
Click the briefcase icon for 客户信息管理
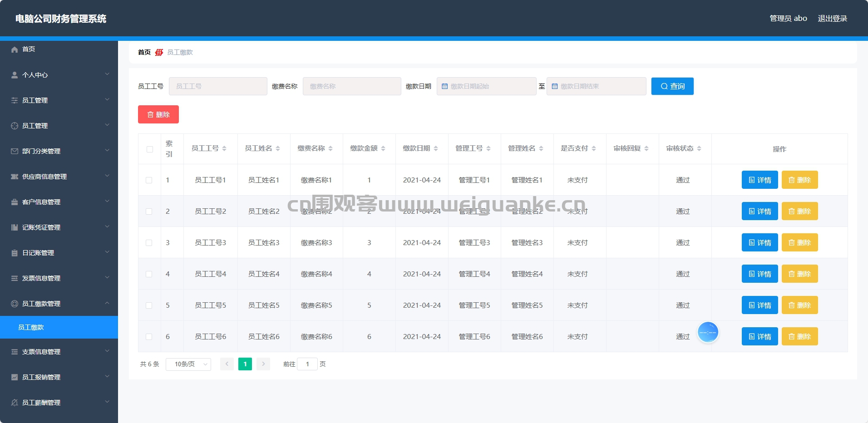[x=15, y=202]
